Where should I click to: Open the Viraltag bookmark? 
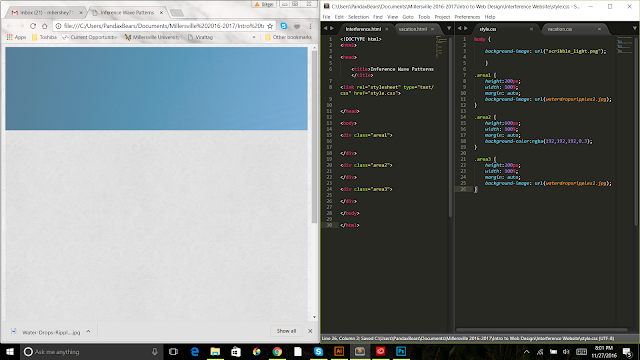200,37
